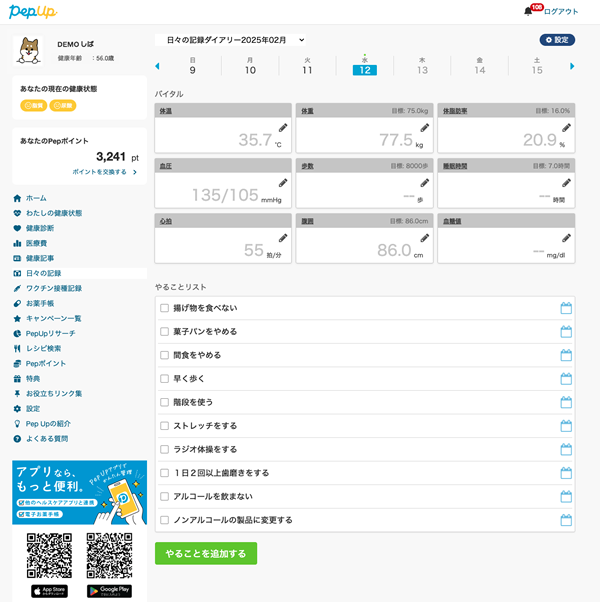
Task: Click the 設定 button at top right
Action: click(x=557, y=40)
